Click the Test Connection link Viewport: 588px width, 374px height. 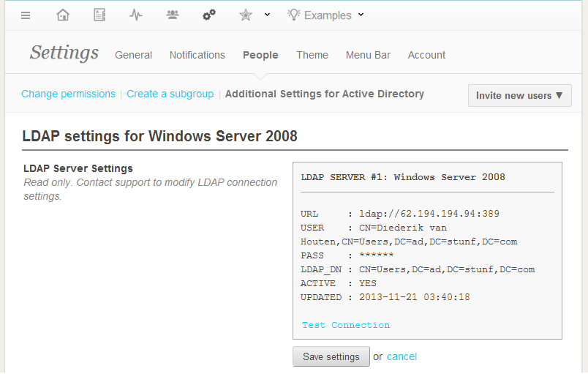pos(346,325)
